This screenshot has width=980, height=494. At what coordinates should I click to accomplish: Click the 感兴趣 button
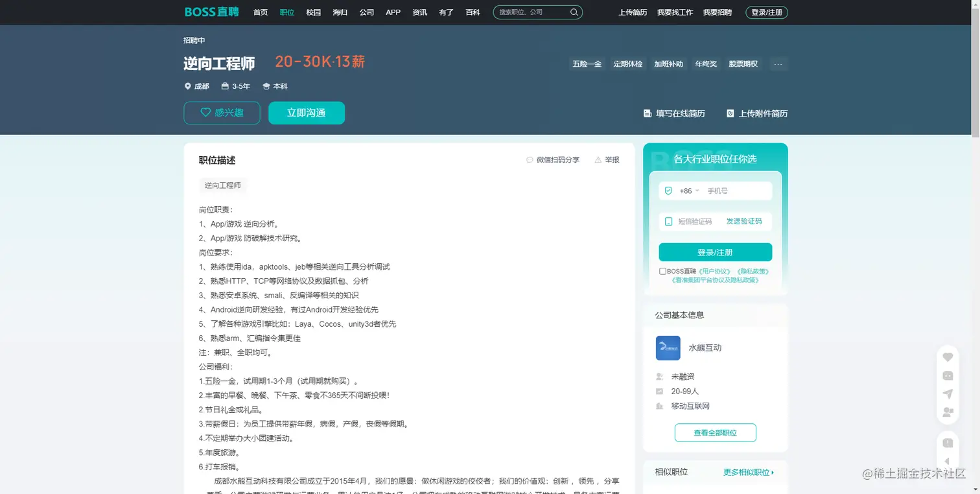[222, 113]
